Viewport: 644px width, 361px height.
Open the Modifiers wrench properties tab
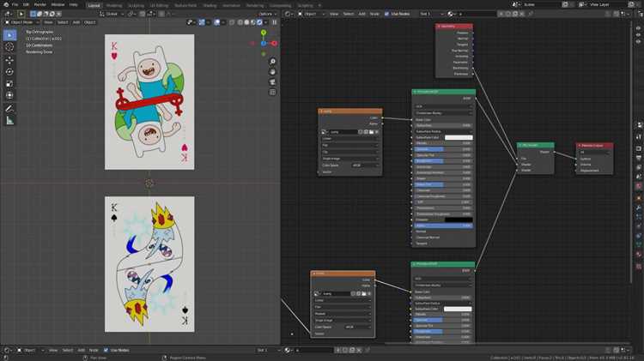639,208
